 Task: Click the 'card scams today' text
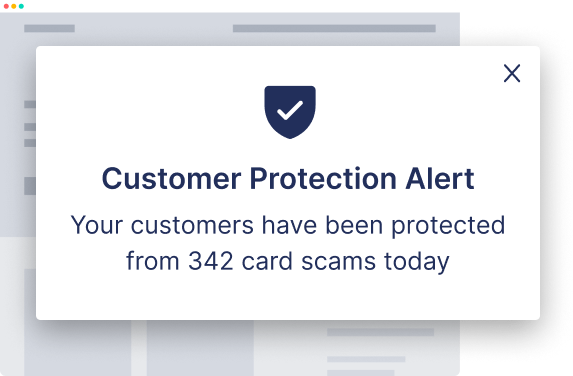click(x=345, y=262)
